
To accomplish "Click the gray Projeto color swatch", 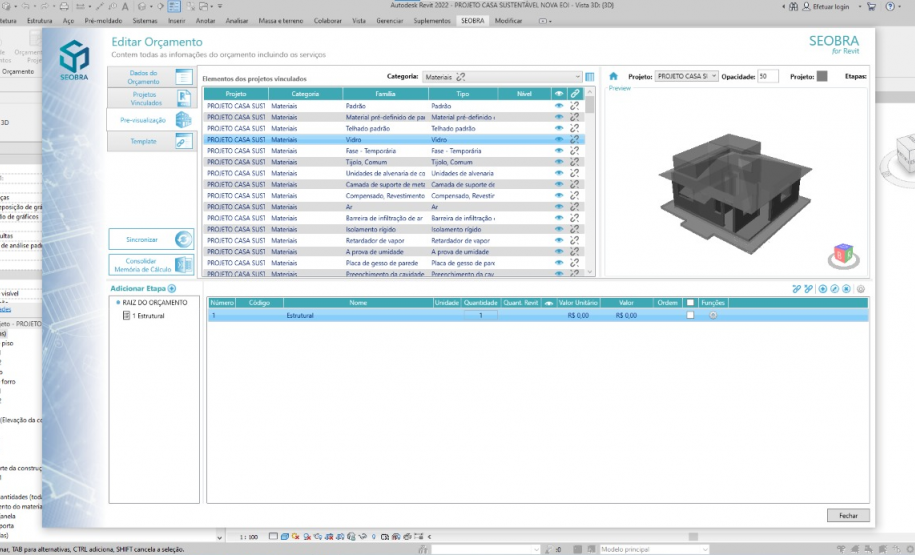I will click(822, 76).
